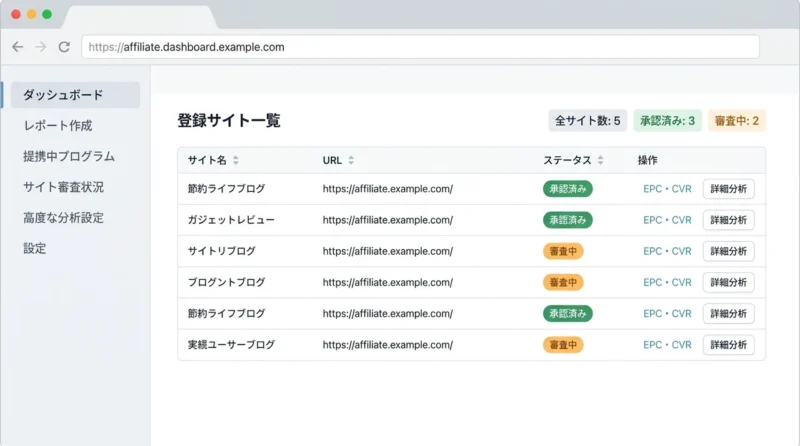Select 提携中プログラム in the sidebar

[x=69, y=156]
